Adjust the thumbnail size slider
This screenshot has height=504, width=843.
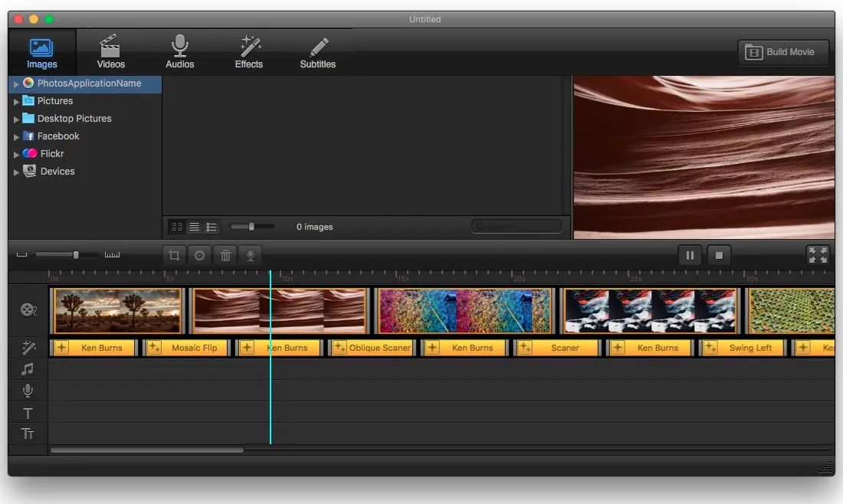253,227
